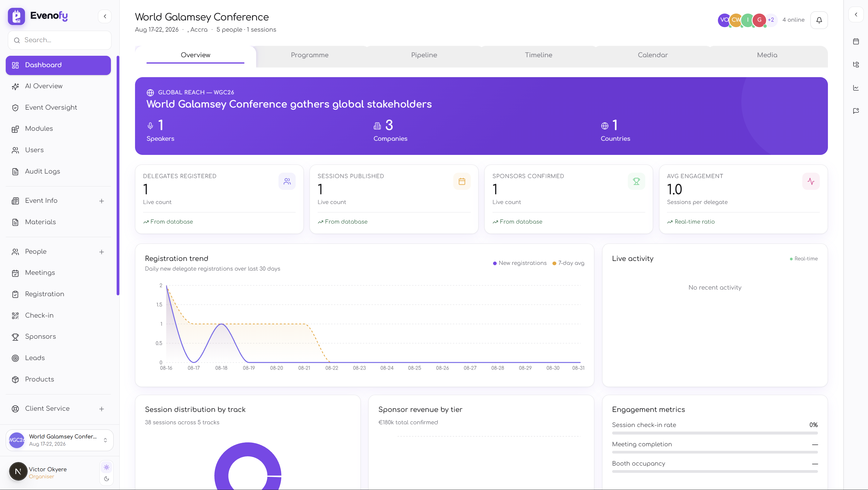Viewport: 868px width, 490px height.
Task: Show the +2 more online users
Action: pos(771,20)
